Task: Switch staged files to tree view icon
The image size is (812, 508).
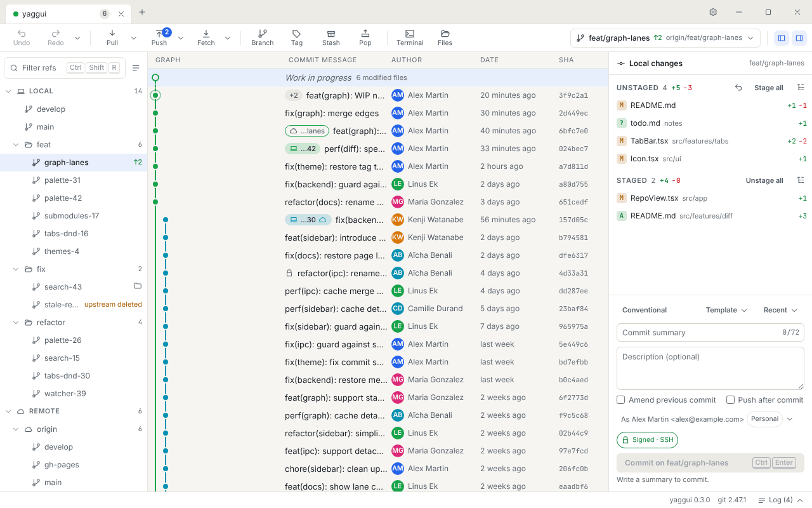Action: 801,180
